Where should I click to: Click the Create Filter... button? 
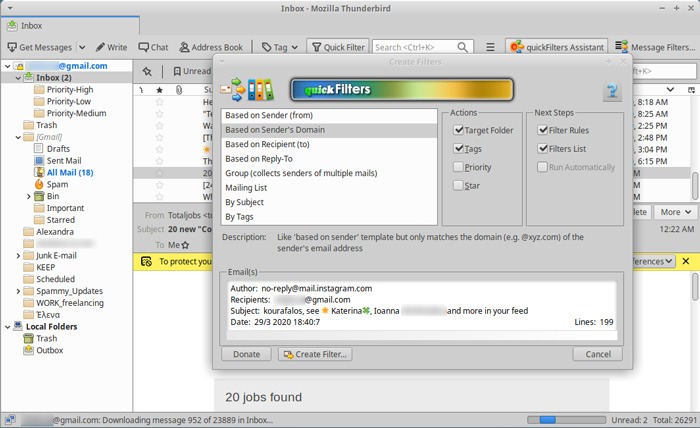tap(315, 354)
